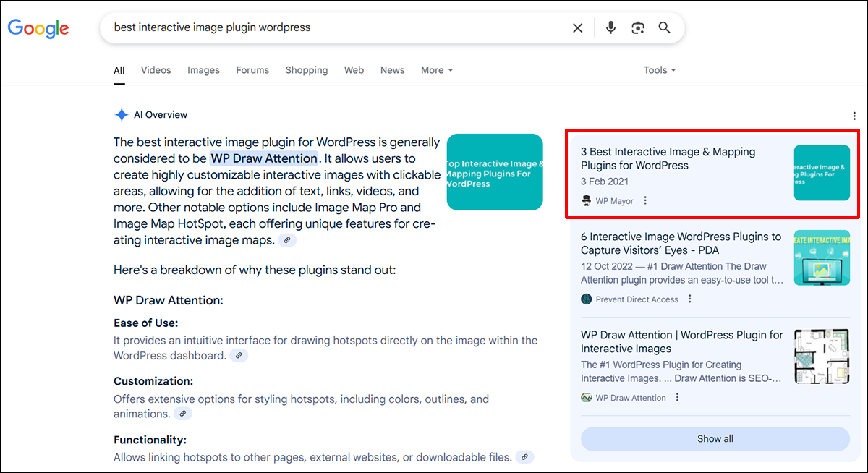This screenshot has height=473, width=868.
Task: Open Google Lens image search icon
Action: coord(637,28)
